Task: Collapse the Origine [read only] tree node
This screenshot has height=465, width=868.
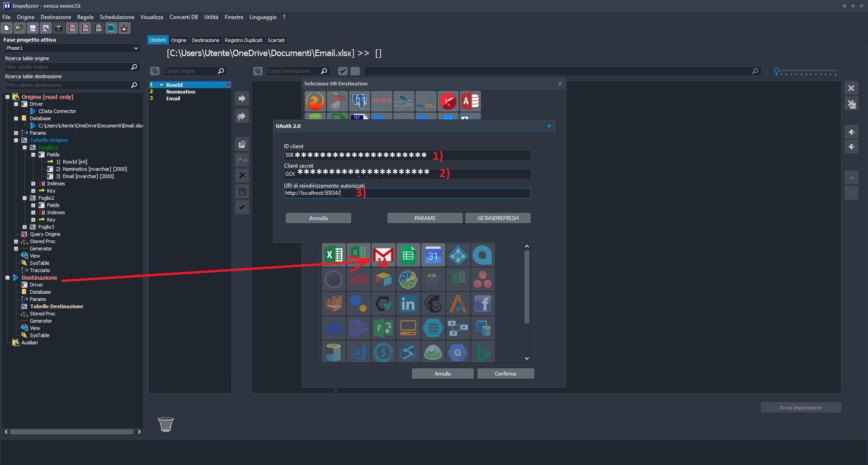Action: (7, 97)
